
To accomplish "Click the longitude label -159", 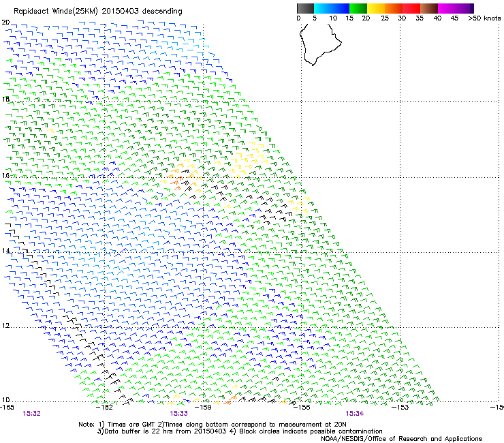I will [x=203, y=408].
